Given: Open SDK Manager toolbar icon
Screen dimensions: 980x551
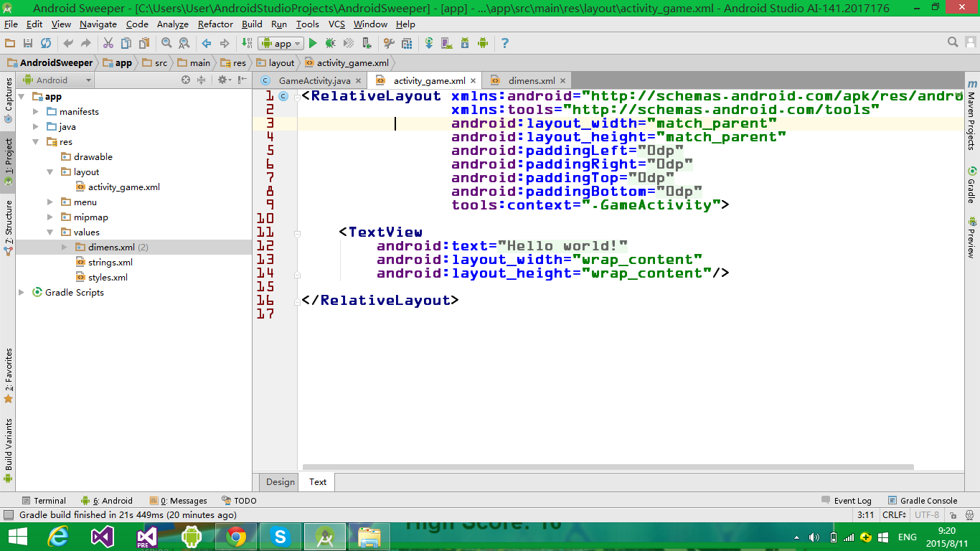Looking at the screenshot, I should pyautogui.click(x=465, y=43).
